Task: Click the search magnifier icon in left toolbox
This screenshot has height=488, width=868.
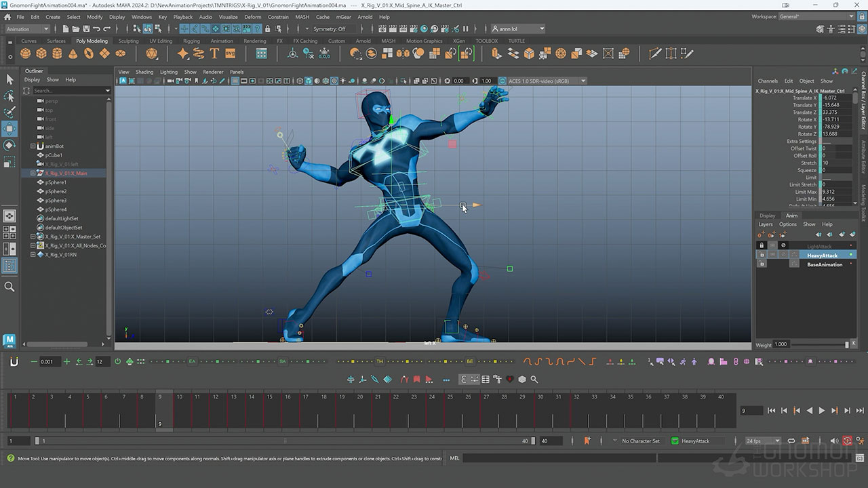Action: point(9,287)
